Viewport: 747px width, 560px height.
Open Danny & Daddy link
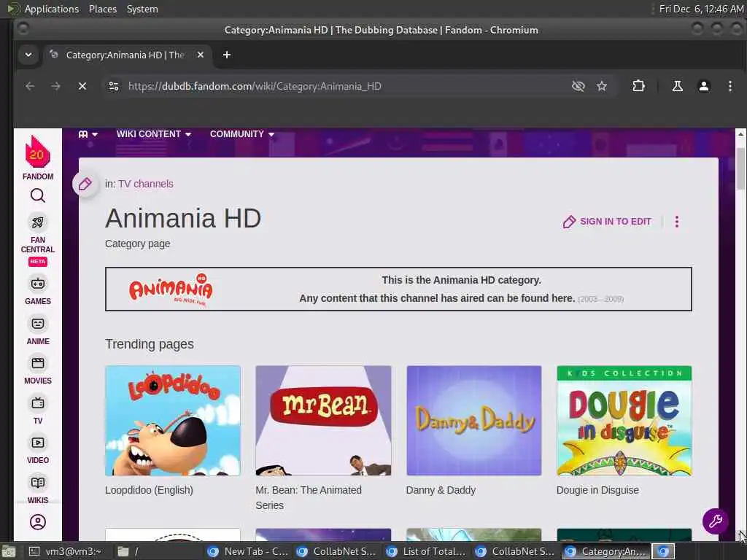pyautogui.click(x=441, y=490)
